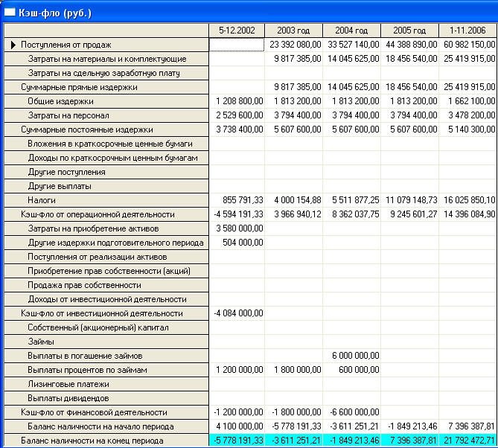Select the Налоги row header
This screenshot has width=498, height=448.
pyautogui.click(x=106, y=200)
